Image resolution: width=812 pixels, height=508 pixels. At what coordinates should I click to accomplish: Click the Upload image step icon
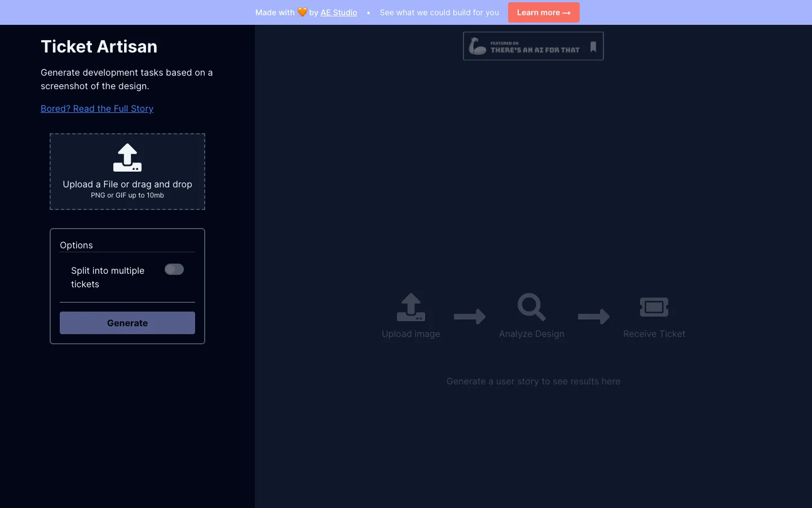[x=411, y=308]
